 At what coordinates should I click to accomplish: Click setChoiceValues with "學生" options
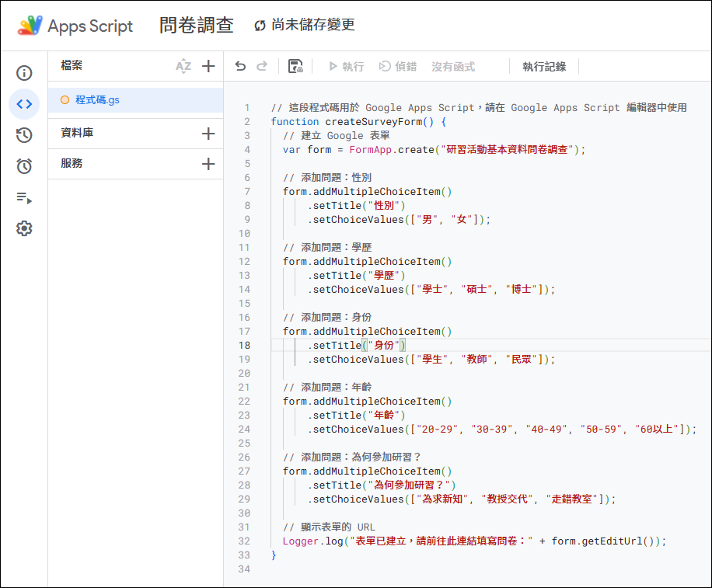[x=431, y=360]
